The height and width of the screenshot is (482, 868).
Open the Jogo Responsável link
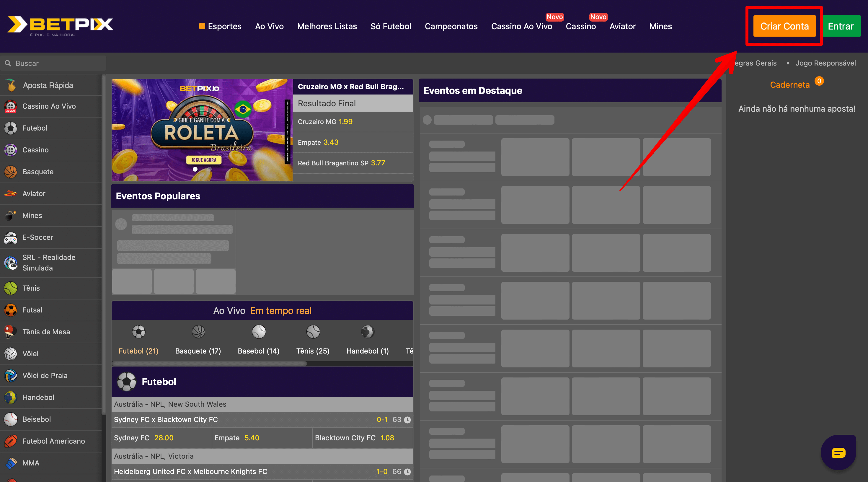[825, 63]
